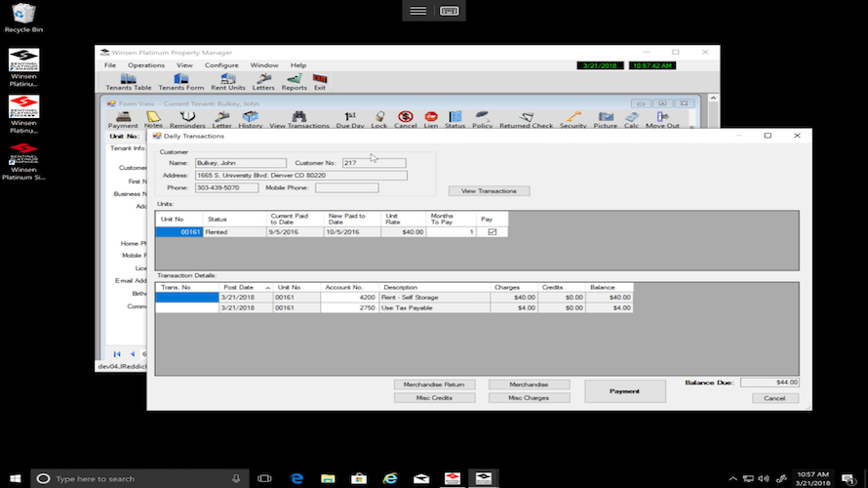Click the Merchandise button
This screenshot has height=488, width=868.
pyautogui.click(x=529, y=385)
